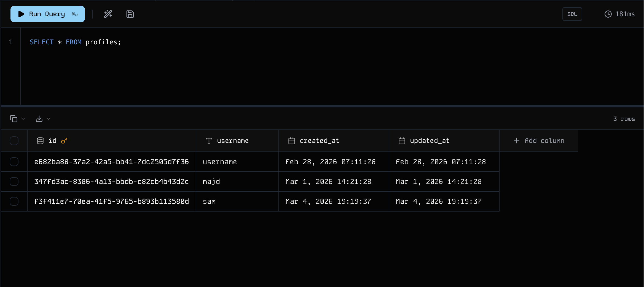Click the text type icon on username column
The image size is (644, 287).
(208, 140)
